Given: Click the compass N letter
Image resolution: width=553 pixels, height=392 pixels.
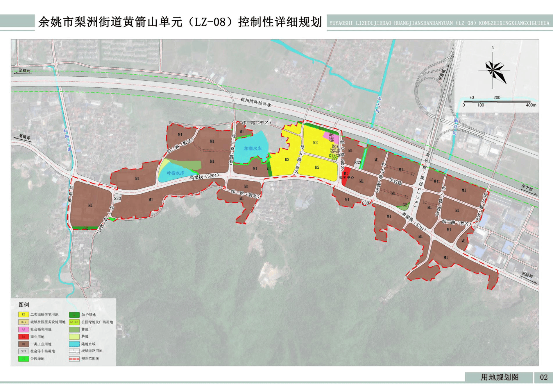Looking at the screenshot, I should [493, 48].
